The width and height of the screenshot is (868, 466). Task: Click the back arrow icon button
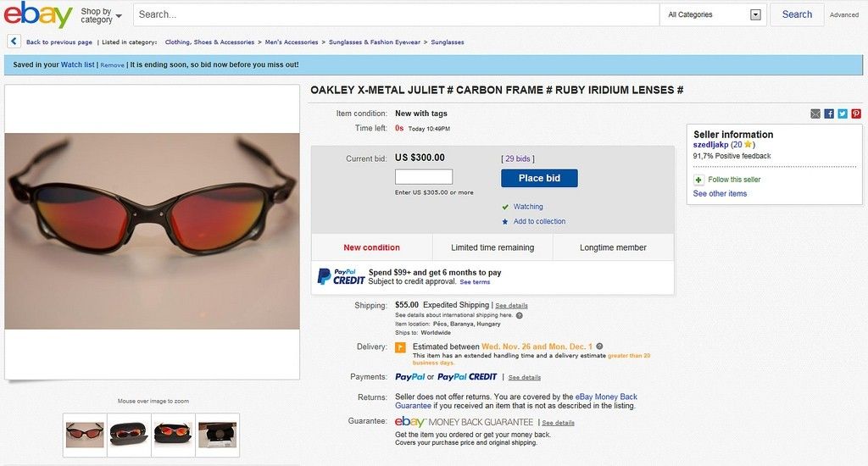(14, 42)
